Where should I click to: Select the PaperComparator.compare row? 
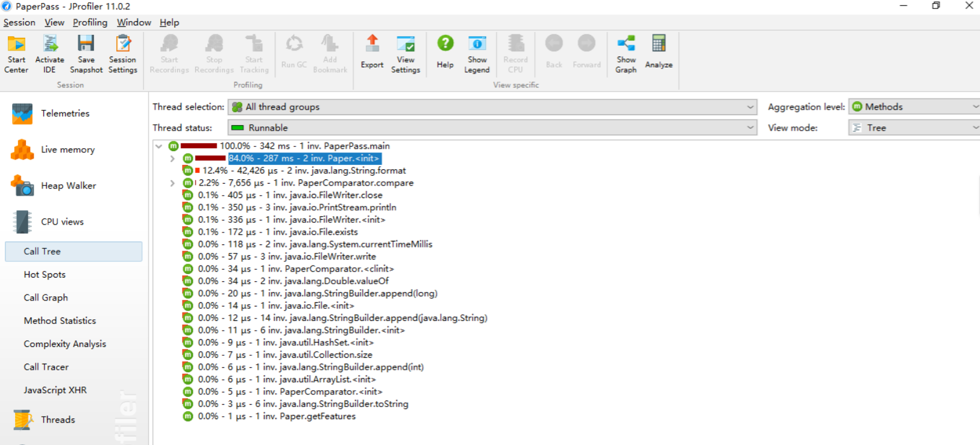pos(298,183)
